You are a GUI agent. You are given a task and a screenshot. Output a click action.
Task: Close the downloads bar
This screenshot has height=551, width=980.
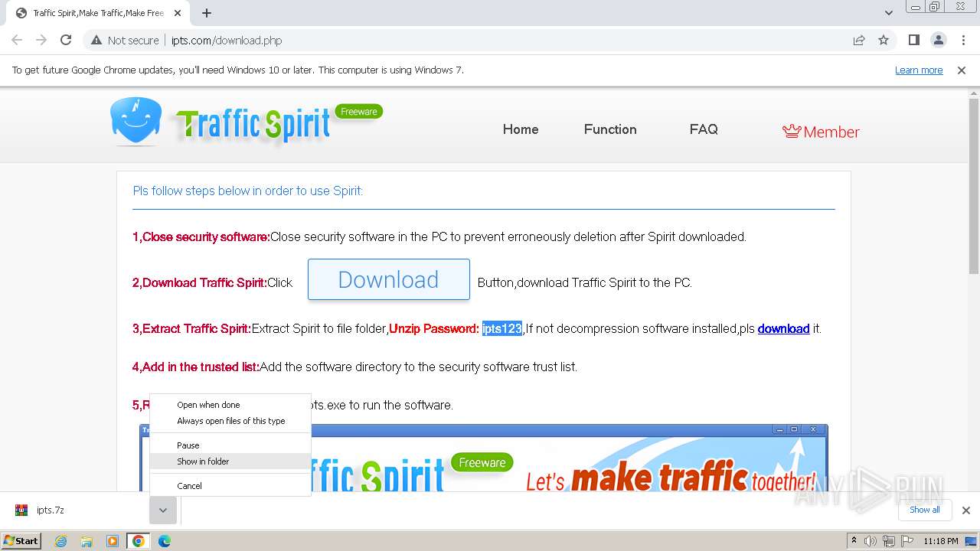click(x=966, y=510)
